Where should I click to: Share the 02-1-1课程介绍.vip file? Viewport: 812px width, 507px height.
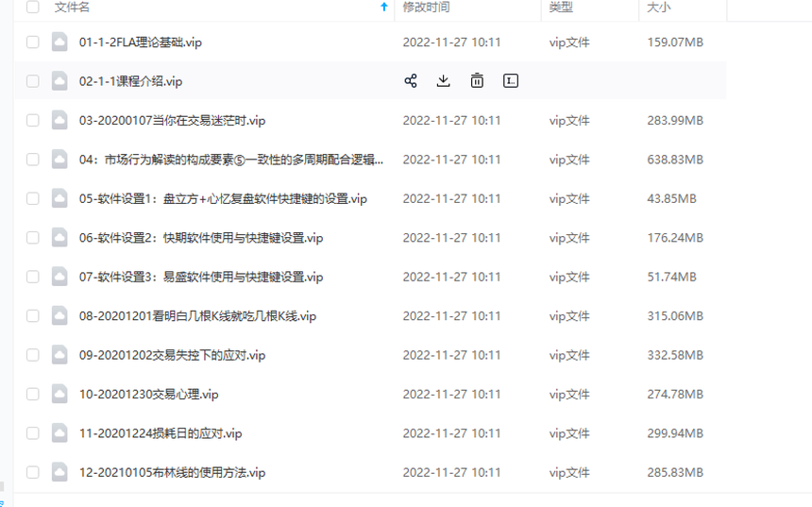pyautogui.click(x=411, y=81)
